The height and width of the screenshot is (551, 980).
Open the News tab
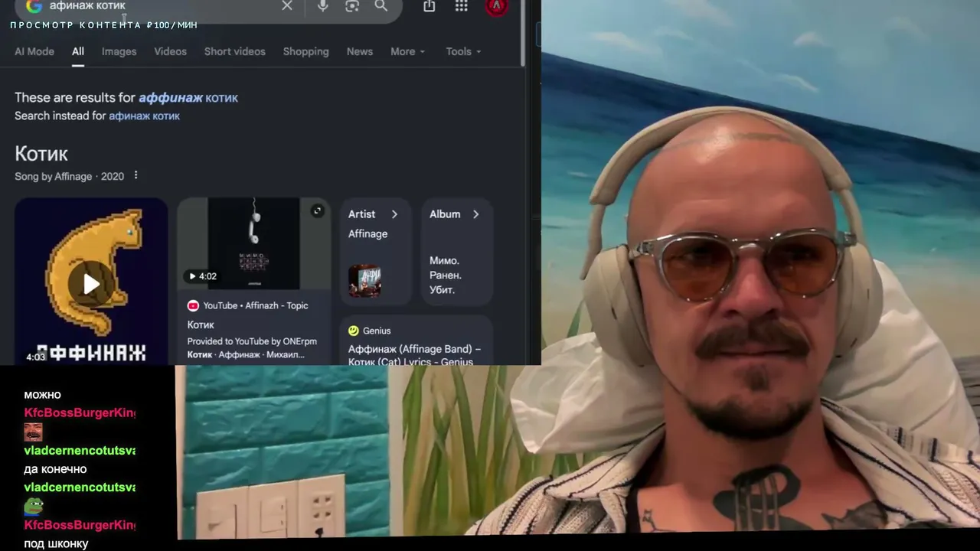point(360,51)
